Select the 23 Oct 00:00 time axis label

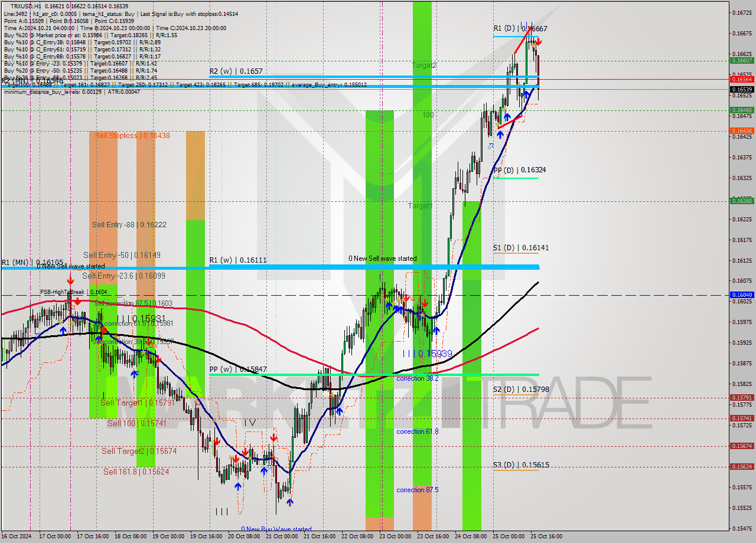tap(395, 537)
